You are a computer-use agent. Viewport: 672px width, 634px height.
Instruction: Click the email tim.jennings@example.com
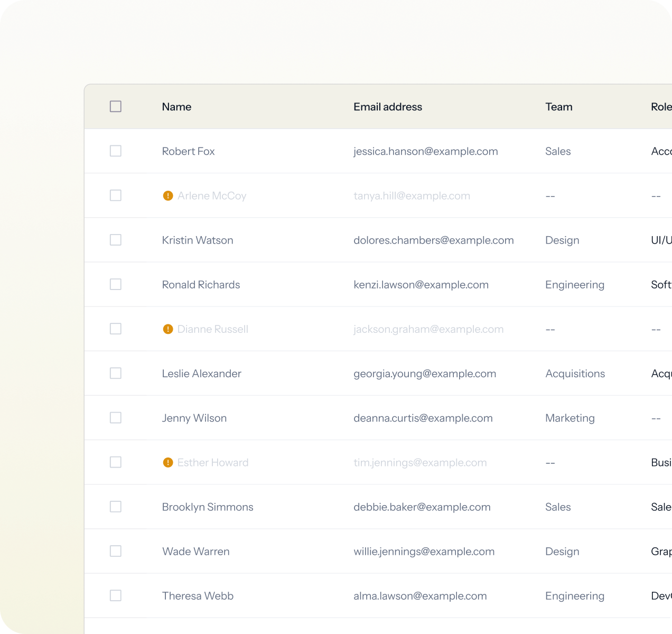(x=420, y=463)
